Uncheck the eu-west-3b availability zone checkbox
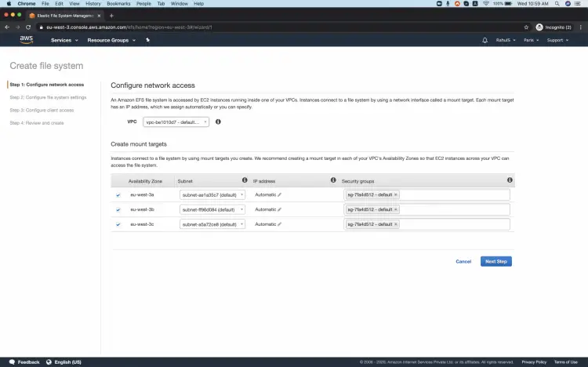 click(118, 209)
